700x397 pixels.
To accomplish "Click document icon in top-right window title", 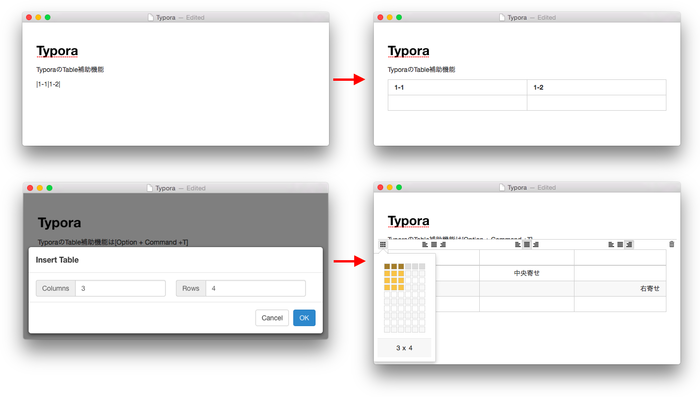I will pos(502,17).
